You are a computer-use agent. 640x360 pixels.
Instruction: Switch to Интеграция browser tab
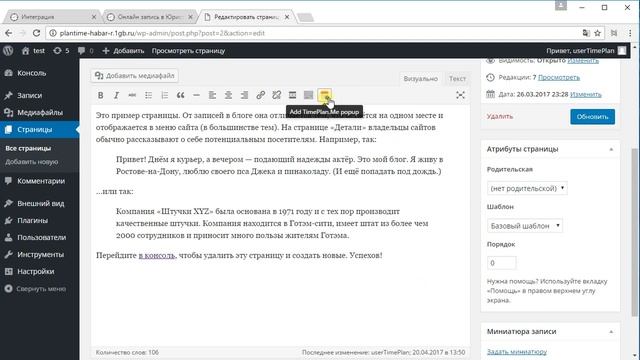[x=53, y=17]
